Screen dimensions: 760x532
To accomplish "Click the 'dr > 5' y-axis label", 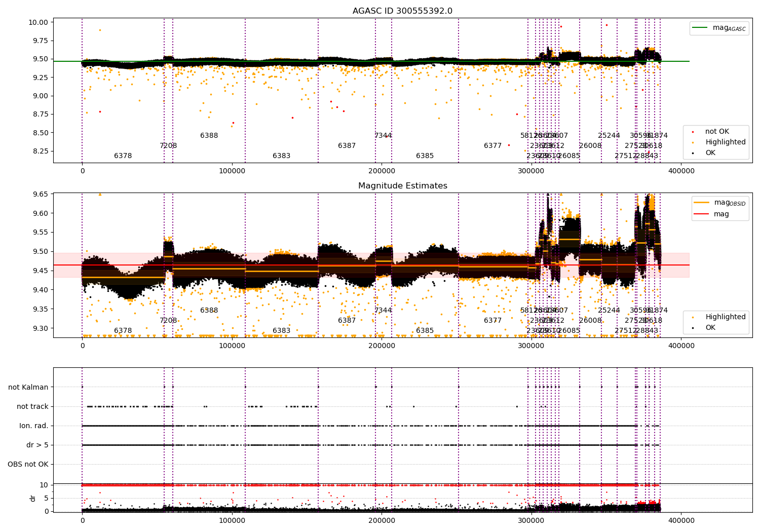I will tap(37, 445).
